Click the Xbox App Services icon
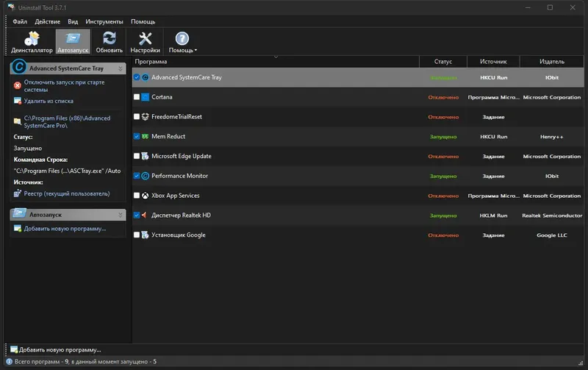The image size is (588, 370). [145, 196]
